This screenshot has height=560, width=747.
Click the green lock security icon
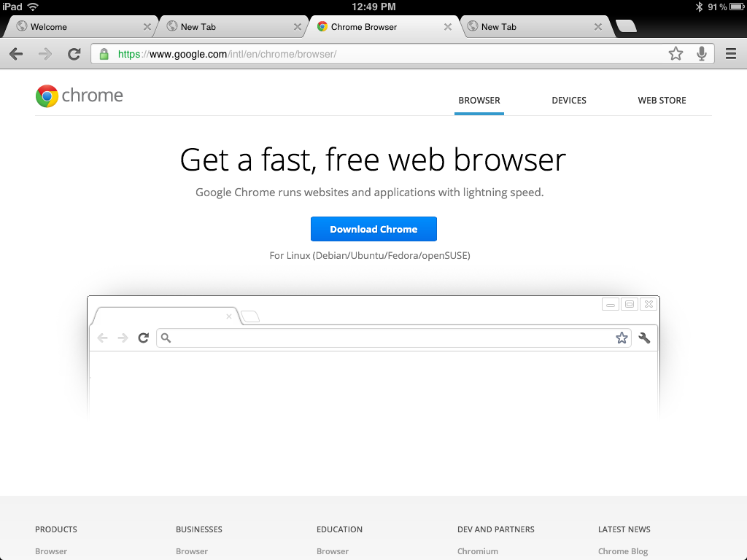[x=104, y=54]
